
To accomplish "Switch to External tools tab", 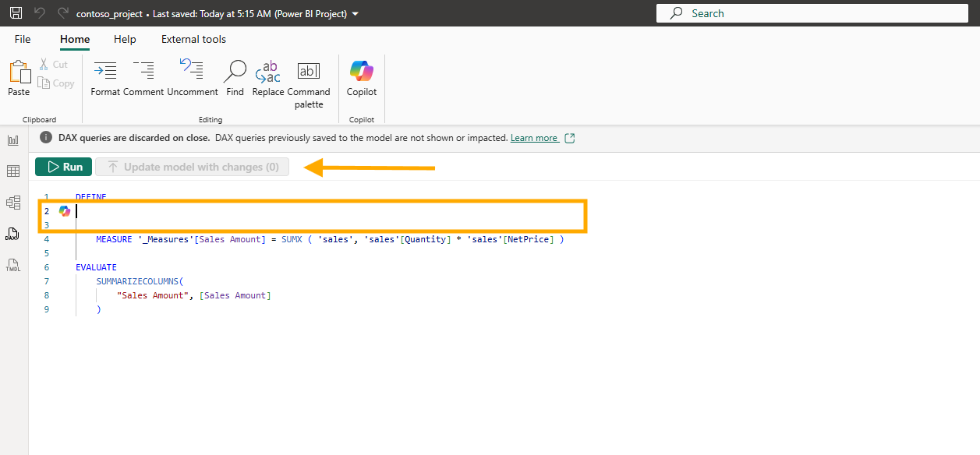I will [x=193, y=39].
